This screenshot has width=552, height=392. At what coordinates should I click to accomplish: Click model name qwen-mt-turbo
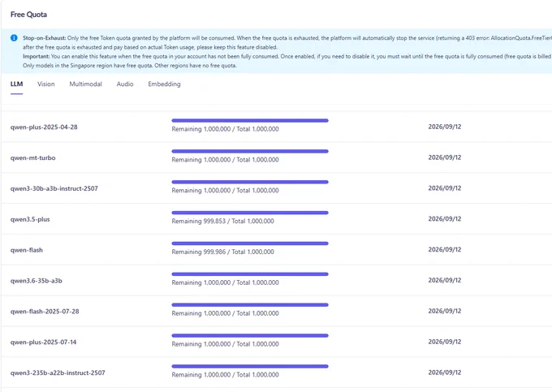point(32,157)
